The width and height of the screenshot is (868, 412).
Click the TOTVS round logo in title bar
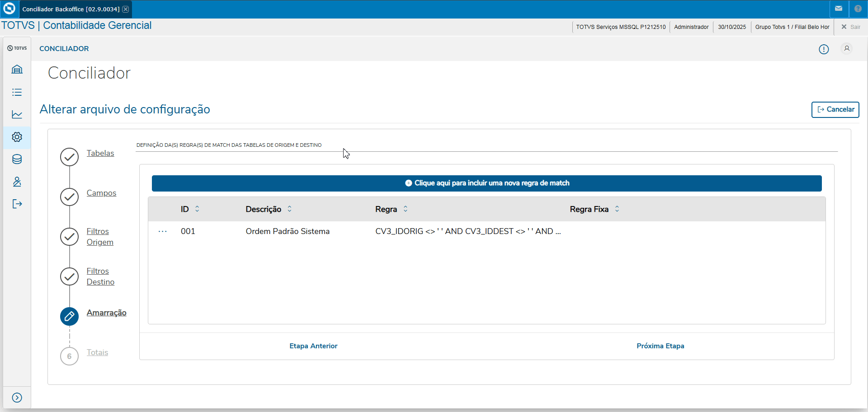(9, 9)
